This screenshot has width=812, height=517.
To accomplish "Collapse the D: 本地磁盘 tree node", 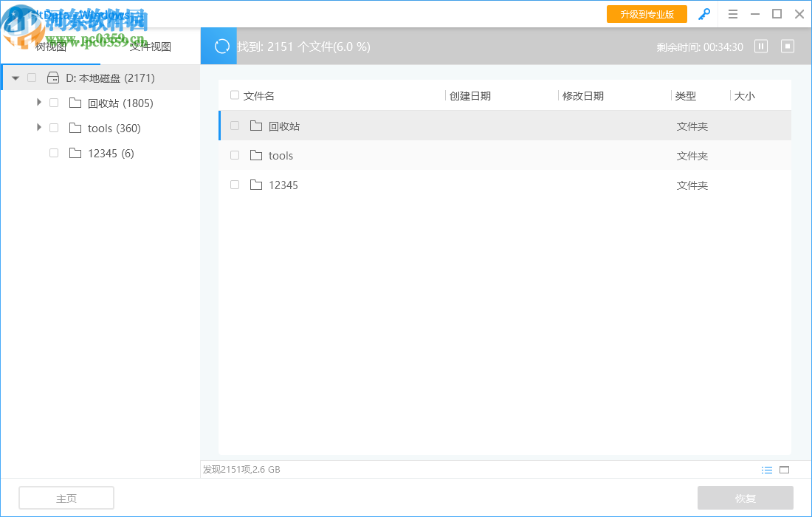I will 15,77.
